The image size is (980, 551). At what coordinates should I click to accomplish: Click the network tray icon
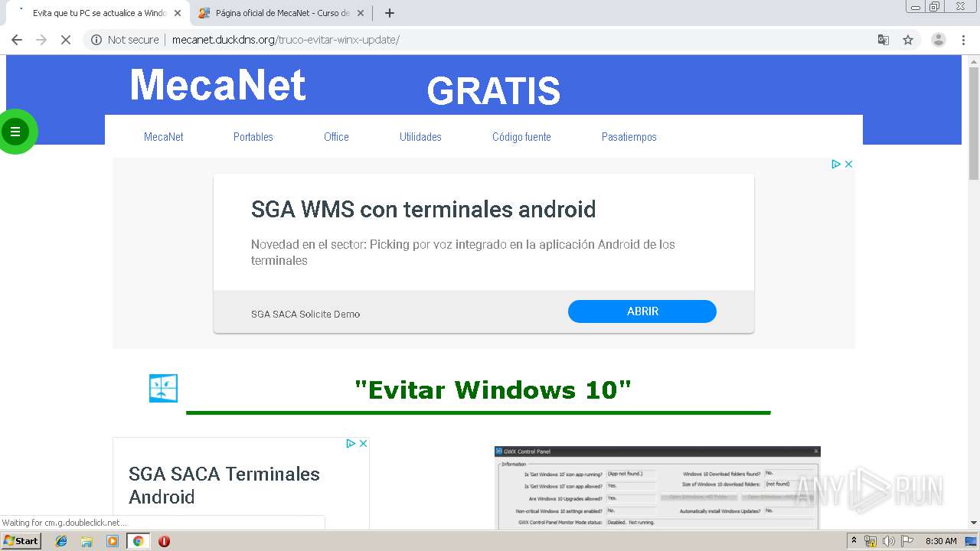(x=871, y=541)
